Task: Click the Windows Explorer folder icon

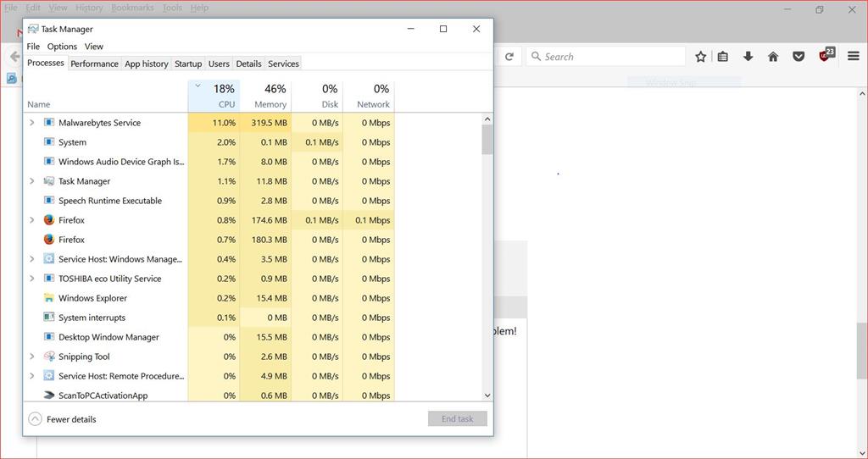Action: point(48,297)
